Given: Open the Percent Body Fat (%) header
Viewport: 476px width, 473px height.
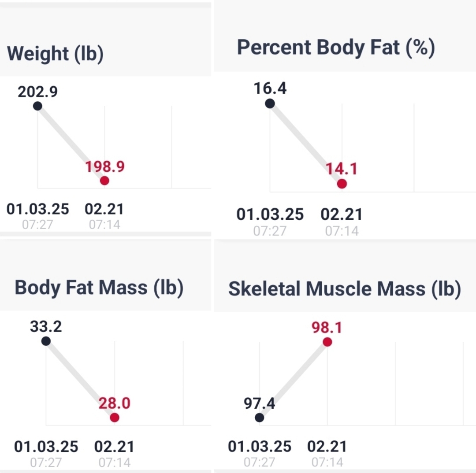Looking at the screenshot, I should tap(336, 47).
